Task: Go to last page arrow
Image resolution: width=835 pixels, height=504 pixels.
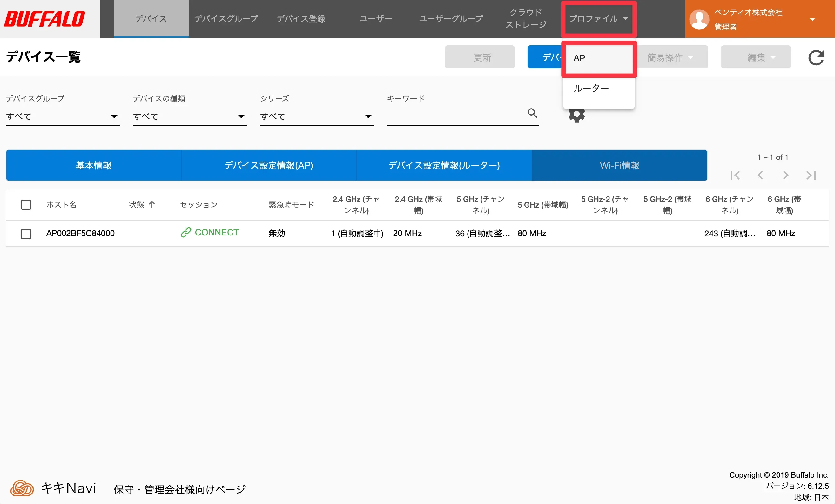Action: click(x=811, y=175)
